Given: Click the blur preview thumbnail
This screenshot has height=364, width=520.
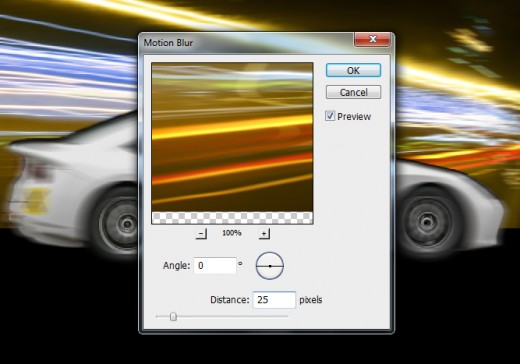Looking at the screenshot, I should pyautogui.click(x=232, y=143).
